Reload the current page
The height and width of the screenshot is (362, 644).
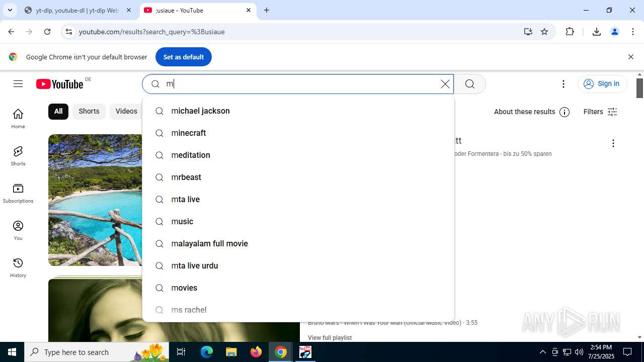(x=47, y=32)
